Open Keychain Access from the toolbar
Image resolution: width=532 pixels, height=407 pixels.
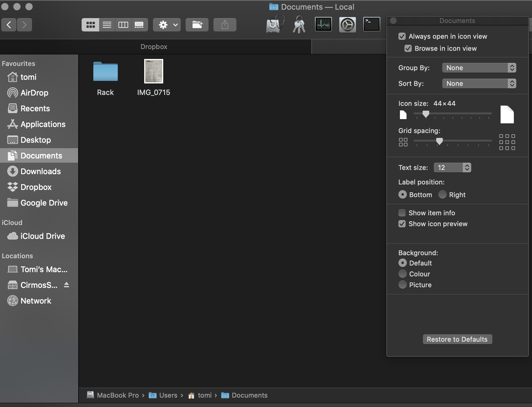pos(299,24)
